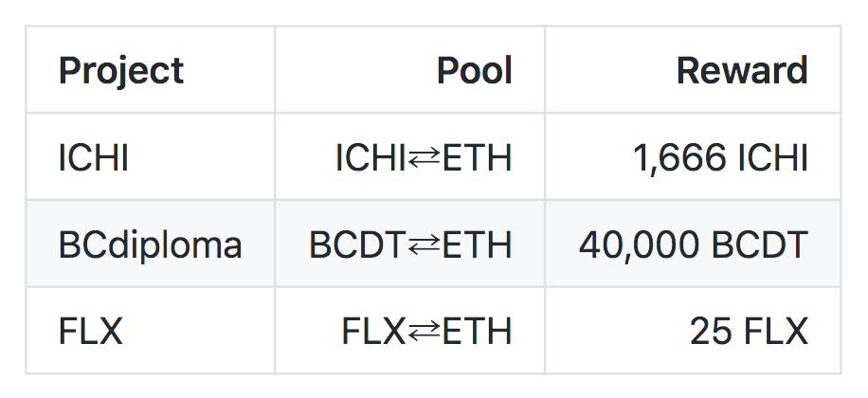868x398 pixels.
Task: Click ETH in the ICHI pool row
Action: pos(478,158)
